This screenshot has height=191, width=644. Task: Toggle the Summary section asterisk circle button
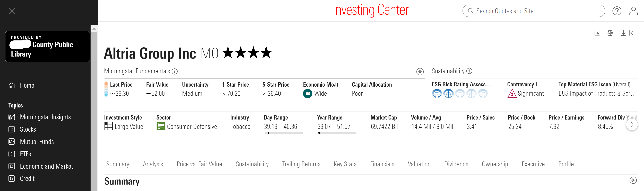tap(633, 180)
